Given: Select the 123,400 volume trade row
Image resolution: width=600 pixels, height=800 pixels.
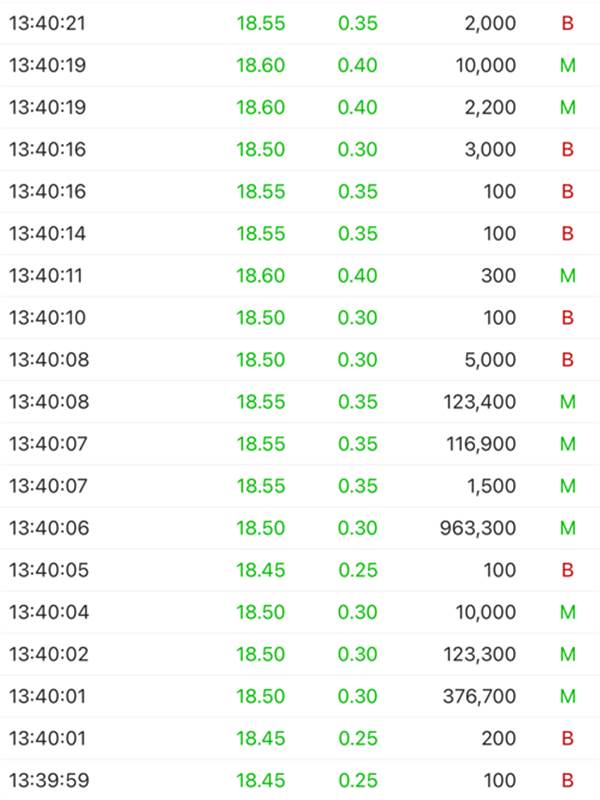Looking at the screenshot, I should 300,401.
